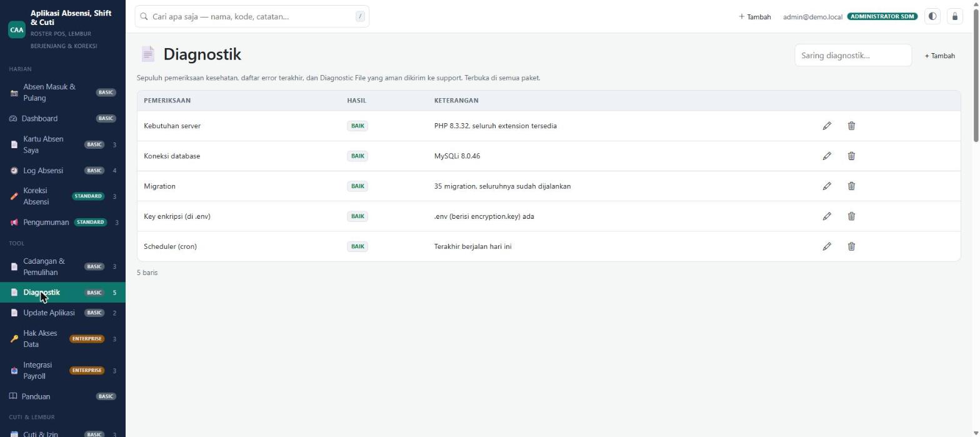Click the Hak Akses Data key icon

coord(14,339)
